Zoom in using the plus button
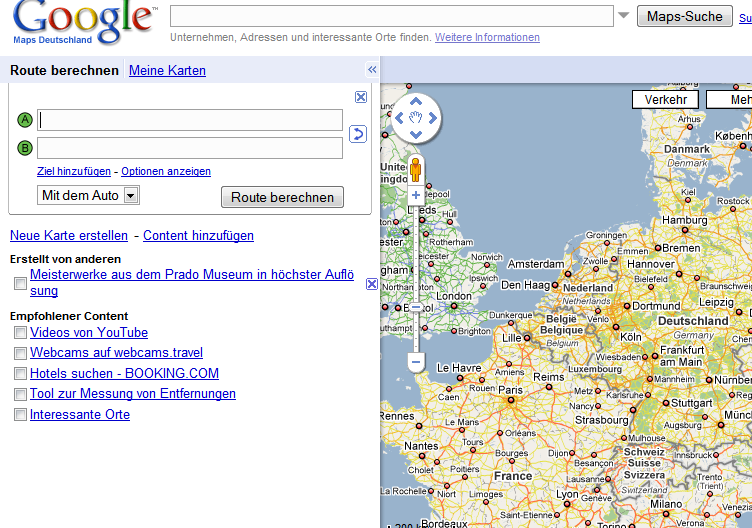This screenshot has height=528, width=752. 416,195
